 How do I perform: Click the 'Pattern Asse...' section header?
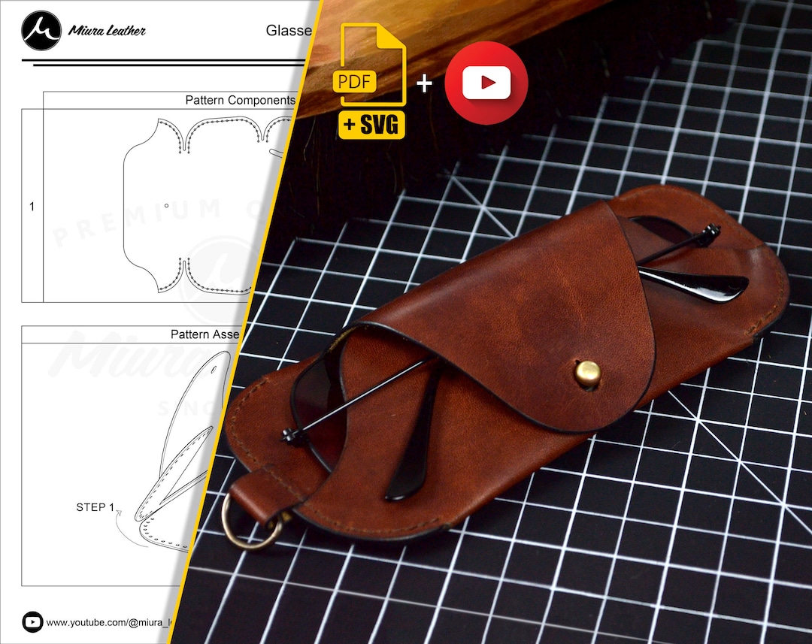point(205,334)
